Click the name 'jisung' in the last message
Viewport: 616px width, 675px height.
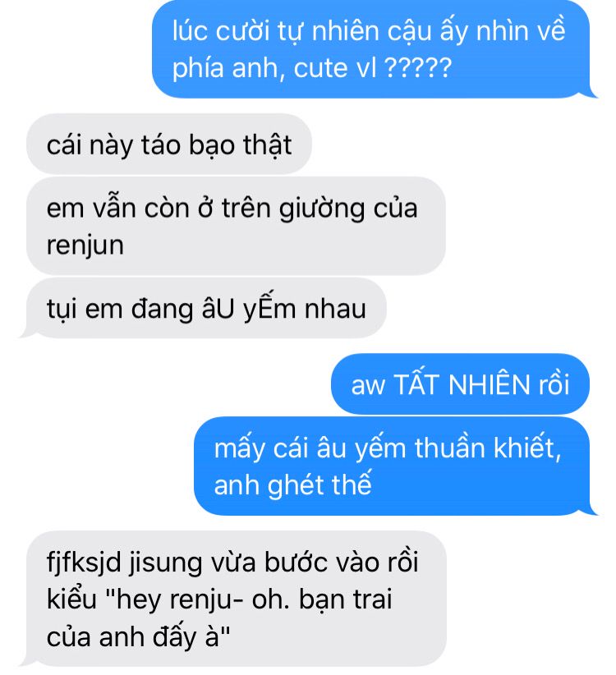pos(166,562)
